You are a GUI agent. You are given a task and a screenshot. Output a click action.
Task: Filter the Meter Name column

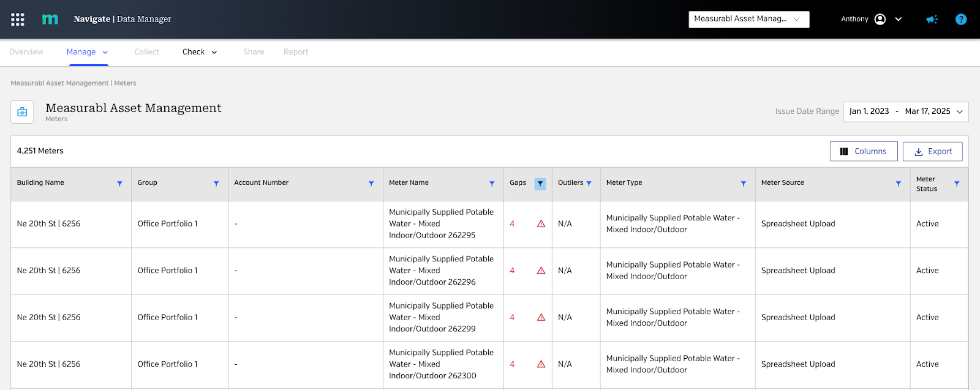(492, 184)
